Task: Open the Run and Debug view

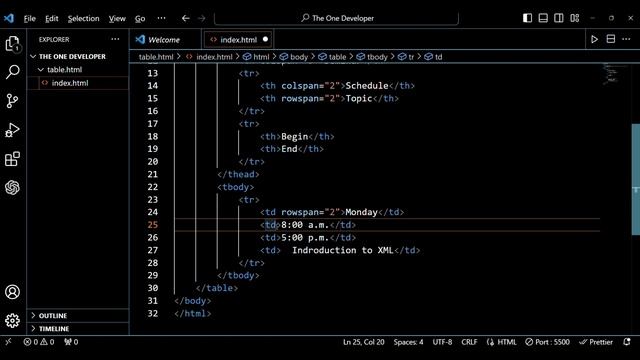Action: point(12,130)
